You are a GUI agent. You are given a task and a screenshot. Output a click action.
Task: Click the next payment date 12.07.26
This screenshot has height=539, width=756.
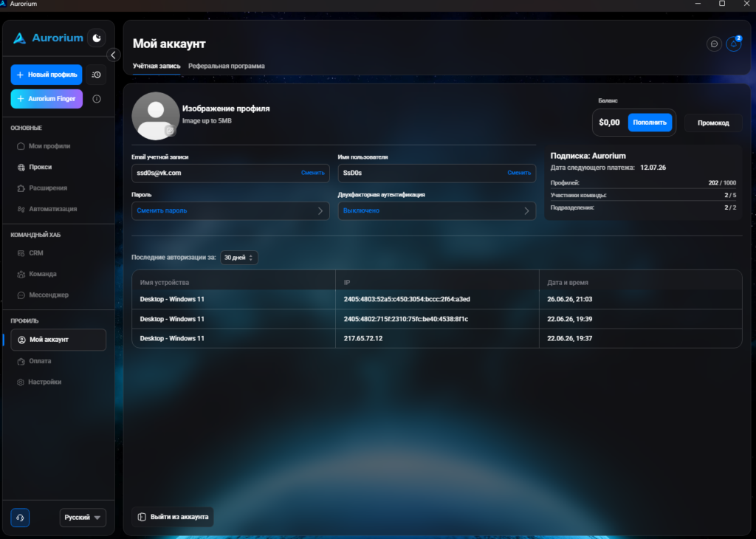click(653, 168)
